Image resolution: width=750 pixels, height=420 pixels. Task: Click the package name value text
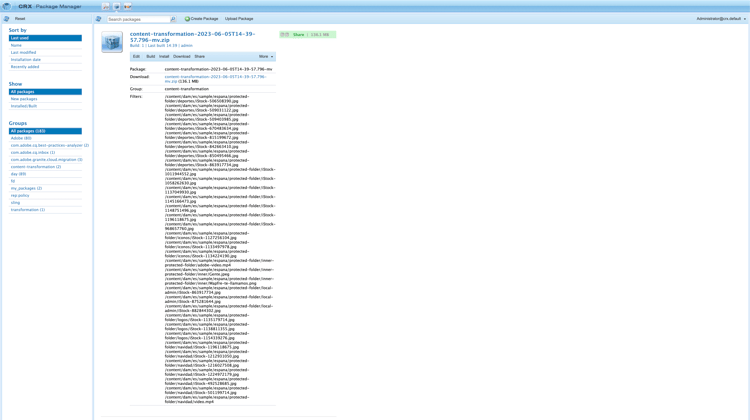[x=219, y=69]
